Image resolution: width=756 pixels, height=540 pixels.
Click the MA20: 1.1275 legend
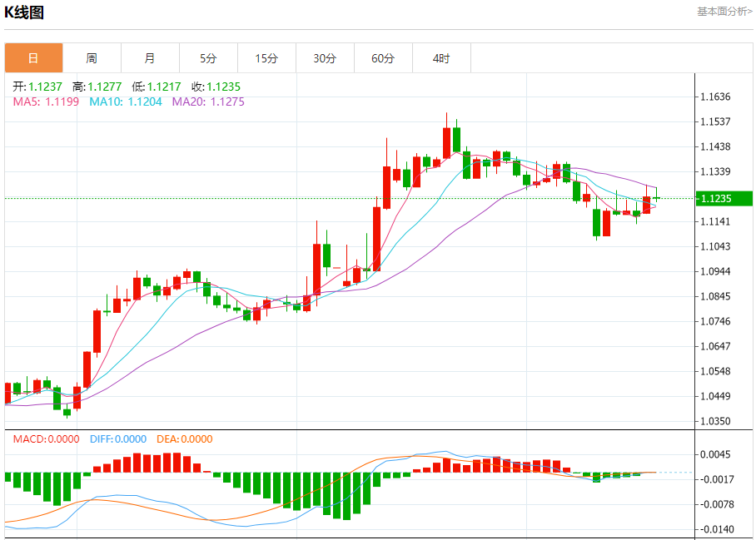click(208, 102)
